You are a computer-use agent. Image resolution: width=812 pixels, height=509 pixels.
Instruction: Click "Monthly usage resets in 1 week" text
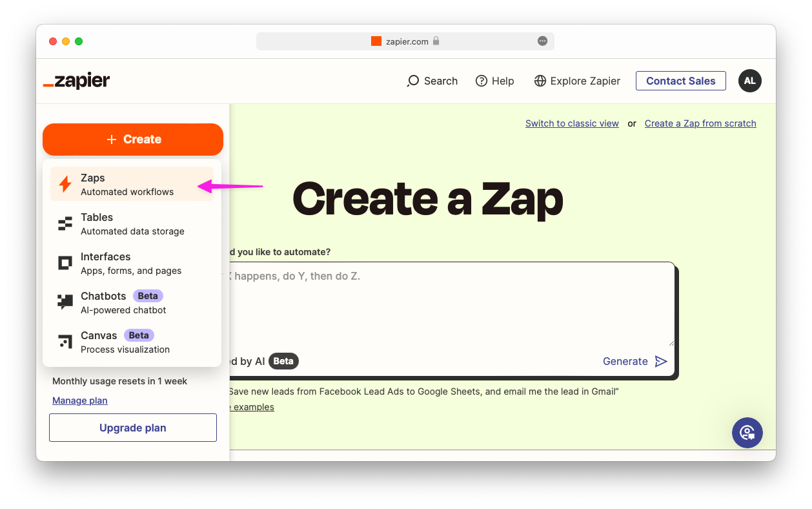(120, 381)
